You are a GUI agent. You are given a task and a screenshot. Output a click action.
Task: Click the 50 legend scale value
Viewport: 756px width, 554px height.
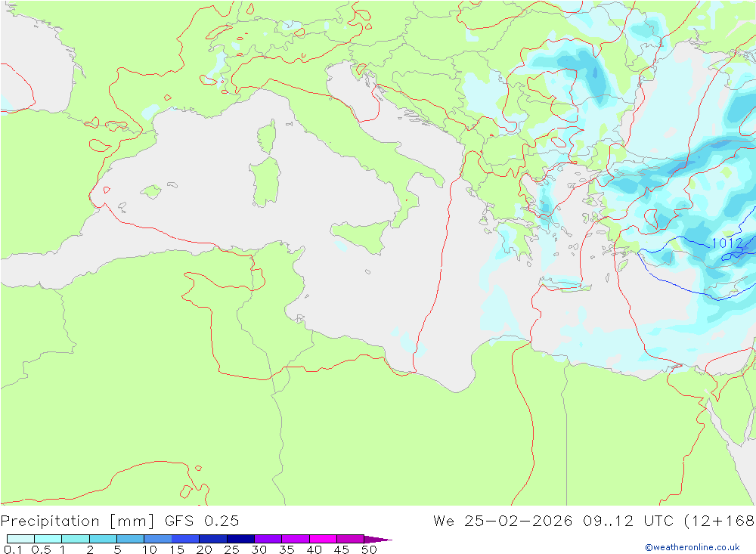click(x=369, y=549)
